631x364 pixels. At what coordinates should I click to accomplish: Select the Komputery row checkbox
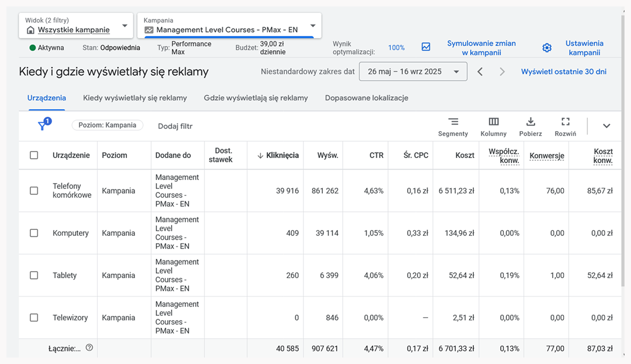tap(34, 233)
